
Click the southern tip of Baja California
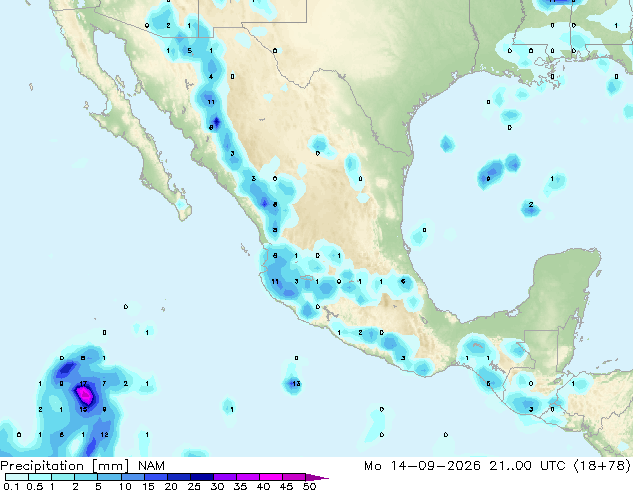tap(184, 213)
